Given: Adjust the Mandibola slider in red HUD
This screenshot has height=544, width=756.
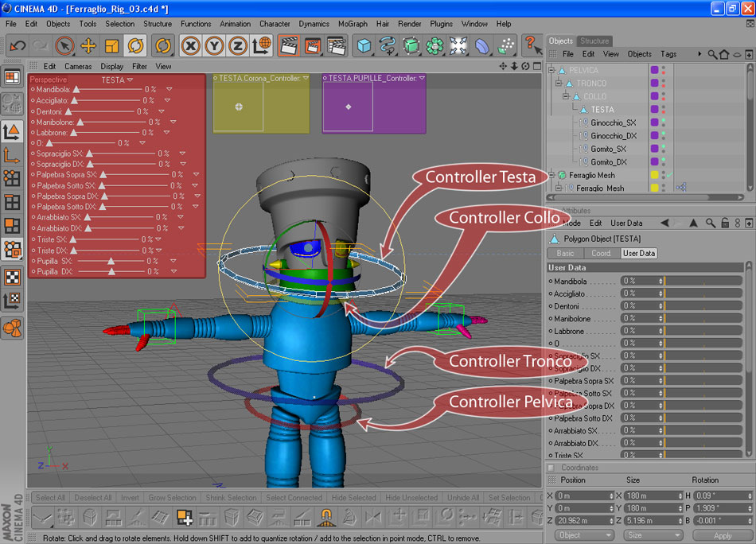Looking at the screenshot, I should (76, 90).
